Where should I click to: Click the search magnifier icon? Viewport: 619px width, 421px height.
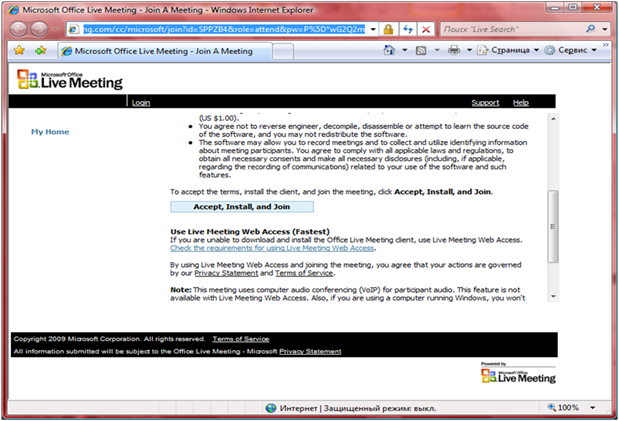tap(590, 29)
